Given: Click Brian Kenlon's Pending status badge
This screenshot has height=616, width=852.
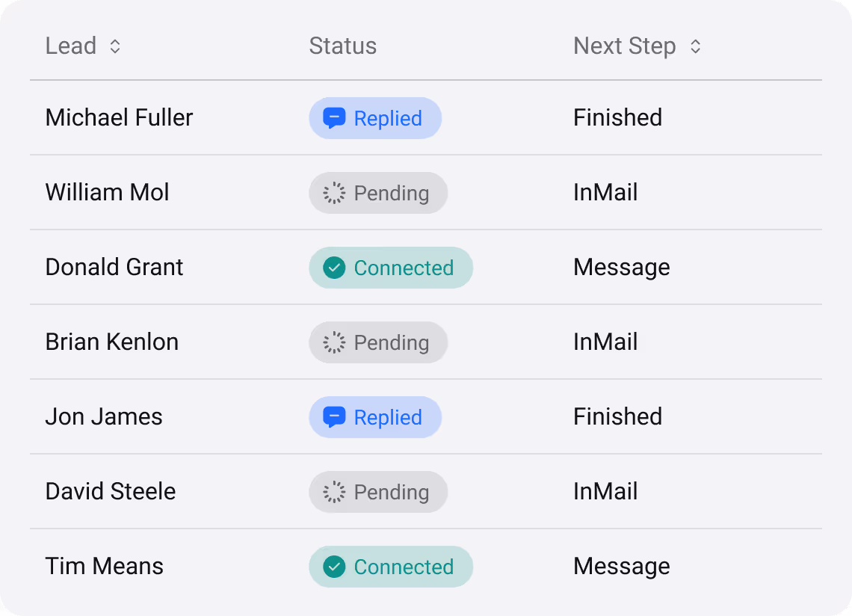Looking at the screenshot, I should 378,342.
